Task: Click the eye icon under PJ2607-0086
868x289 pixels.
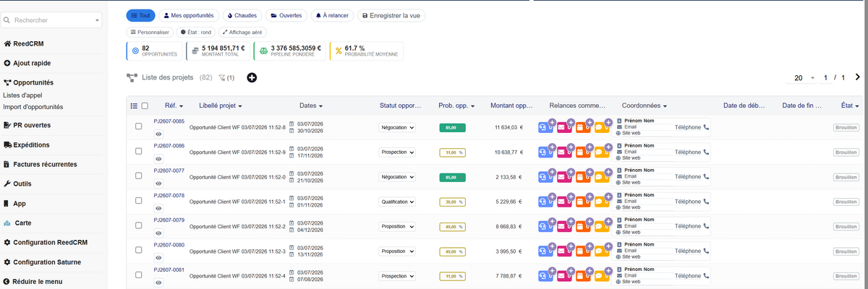Action: (158, 159)
